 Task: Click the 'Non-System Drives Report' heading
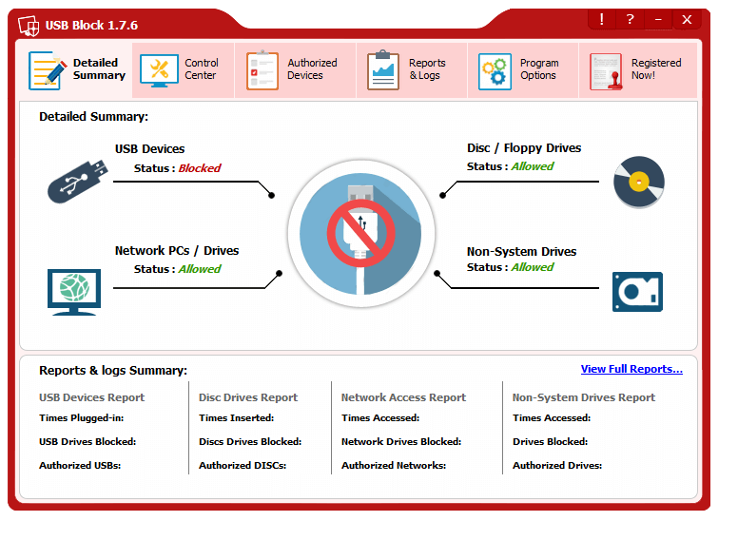pyautogui.click(x=584, y=397)
